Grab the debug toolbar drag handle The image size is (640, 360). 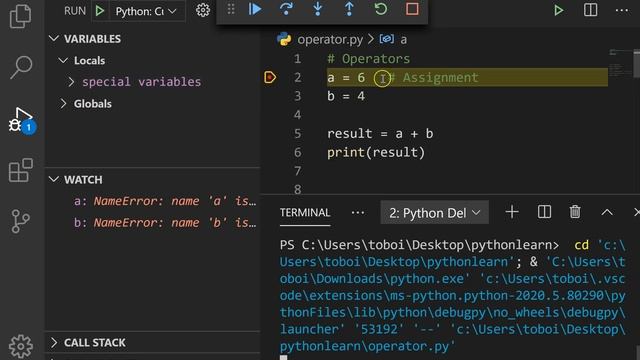[231, 9]
